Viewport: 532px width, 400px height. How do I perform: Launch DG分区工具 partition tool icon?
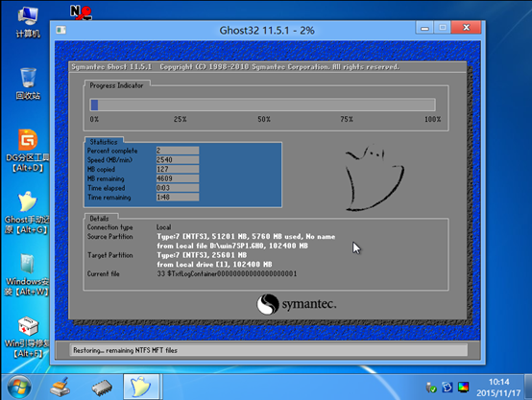(28, 151)
